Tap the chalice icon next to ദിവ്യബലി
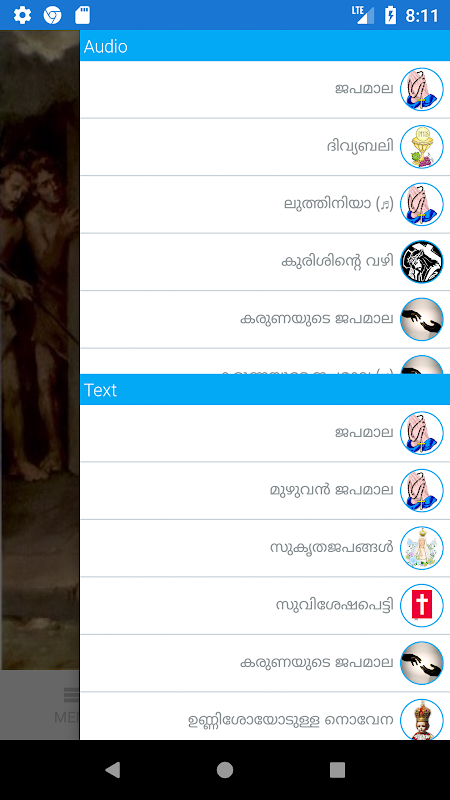The width and height of the screenshot is (450, 800). click(421, 147)
